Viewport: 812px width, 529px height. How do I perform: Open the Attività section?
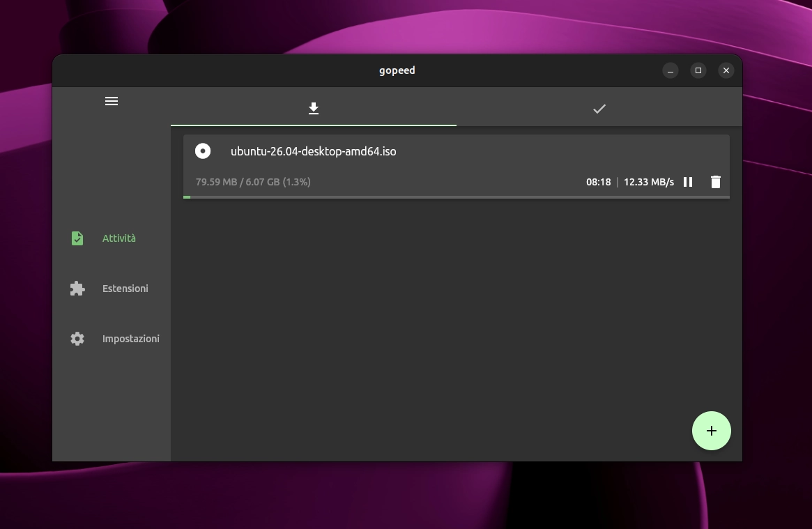112,238
